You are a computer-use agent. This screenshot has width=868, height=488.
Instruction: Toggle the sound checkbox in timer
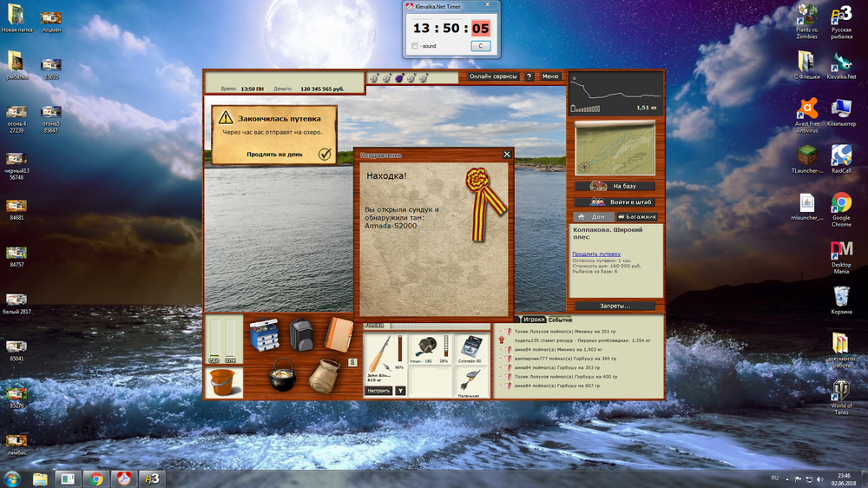click(416, 46)
